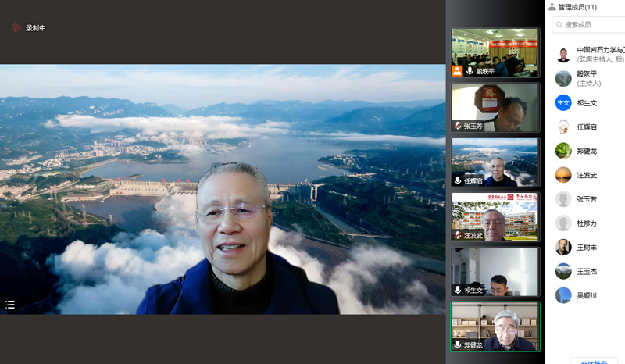The width and height of the screenshot is (625, 364).
Task: Click the microphone icon on 祁生文's tile
Action: 458,290
